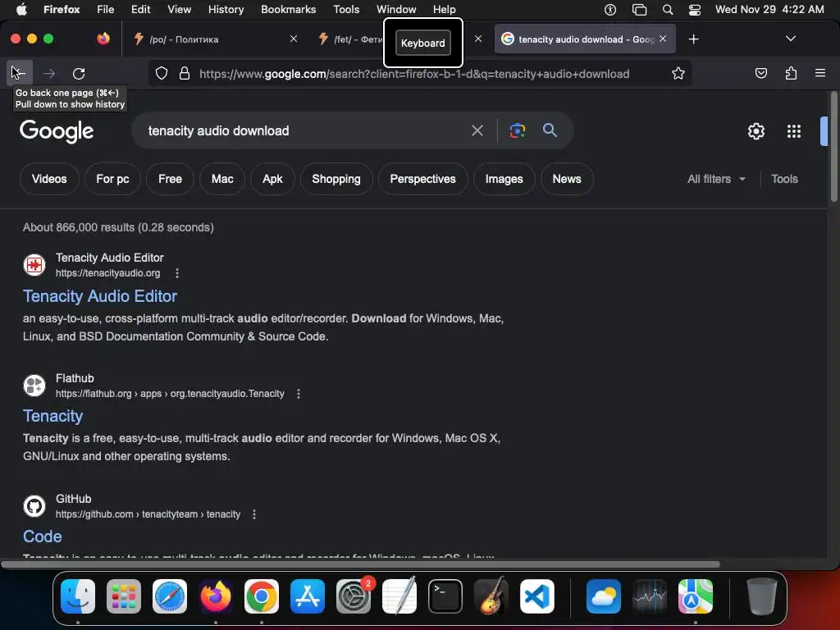This screenshot has height=630, width=840.
Task: Open Maps from the Dock
Action: 696,596
